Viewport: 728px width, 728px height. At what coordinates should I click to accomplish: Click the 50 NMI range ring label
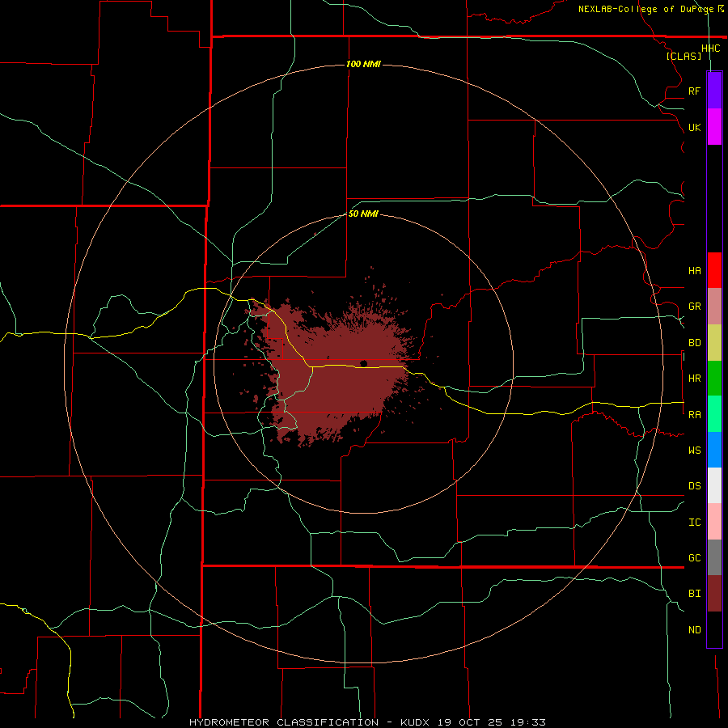pos(363,214)
